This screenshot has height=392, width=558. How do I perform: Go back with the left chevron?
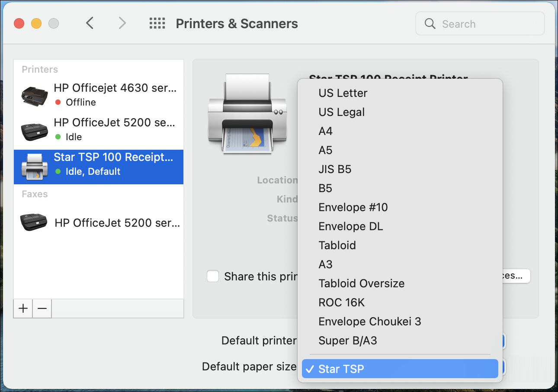(x=90, y=23)
